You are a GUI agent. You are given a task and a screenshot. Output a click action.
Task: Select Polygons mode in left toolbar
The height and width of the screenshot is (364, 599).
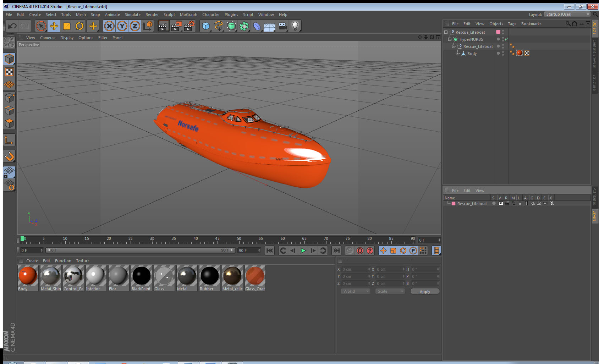pyautogui.click(x=9, y=123)
